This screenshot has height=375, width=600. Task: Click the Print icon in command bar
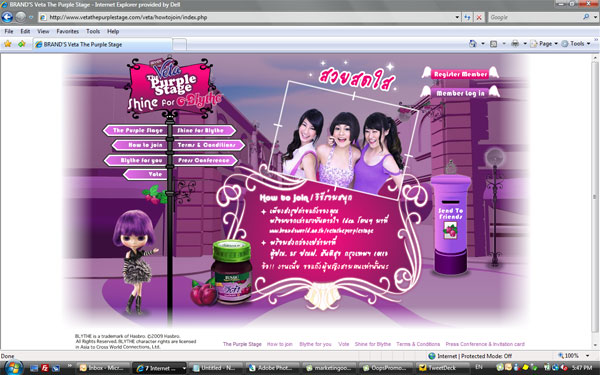[515, 44]
